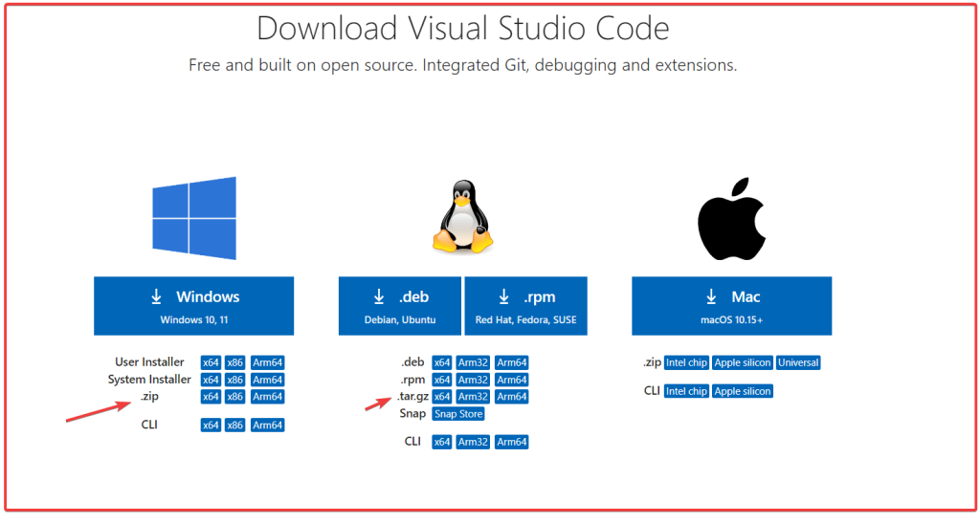Select Arm64 for Windows User Installer

click(x=268, y=362)
